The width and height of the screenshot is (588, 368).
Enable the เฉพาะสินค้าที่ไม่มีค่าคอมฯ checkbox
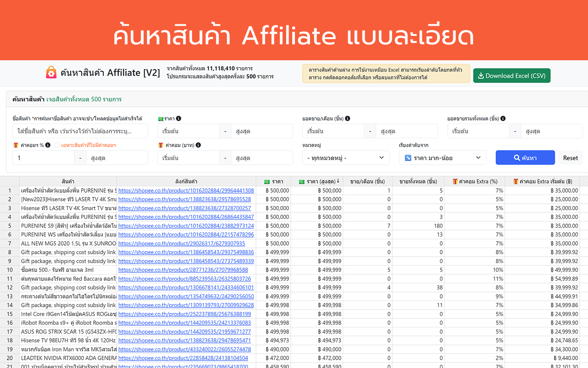57,145
